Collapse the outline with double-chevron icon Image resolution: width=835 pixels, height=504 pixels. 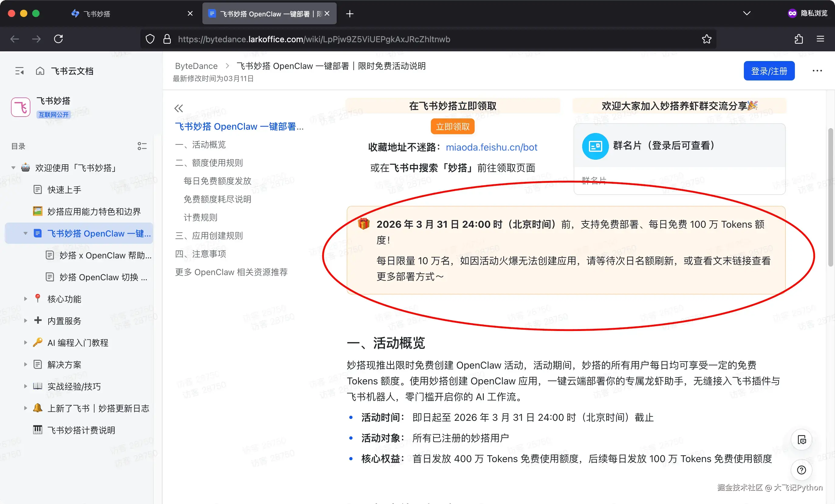179,108
